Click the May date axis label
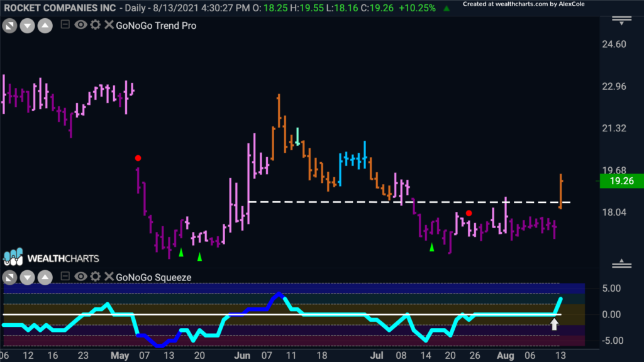644x362 pixels. (x=120, y=356)
